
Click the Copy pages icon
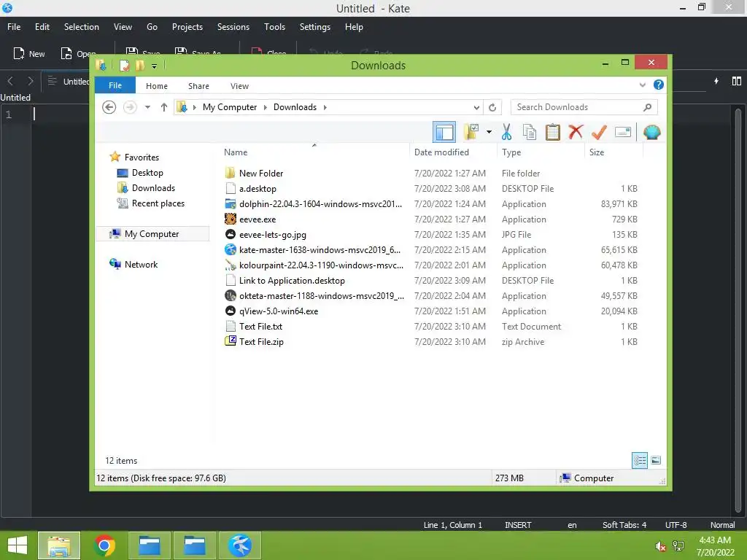530,132
